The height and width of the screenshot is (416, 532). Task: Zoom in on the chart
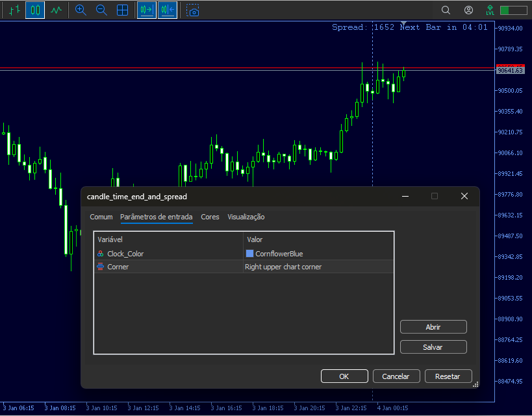click(80, 10)
